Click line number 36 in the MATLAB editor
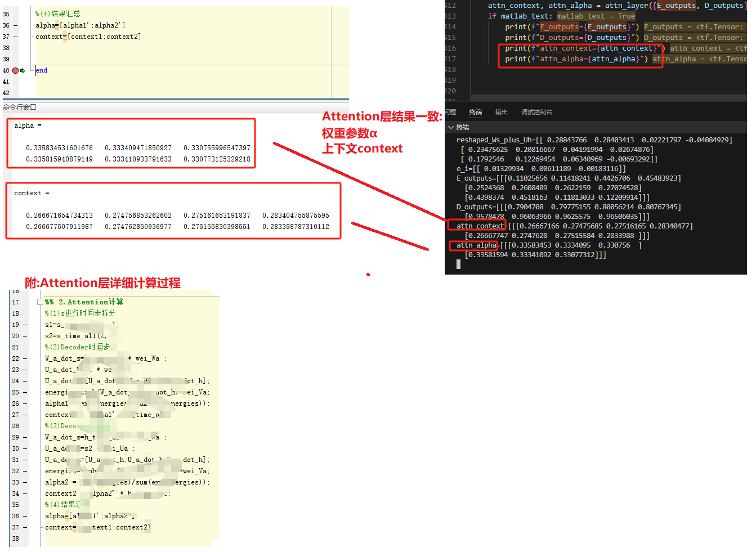This screenshot has width=756, height=552. [x=6, y=25]
